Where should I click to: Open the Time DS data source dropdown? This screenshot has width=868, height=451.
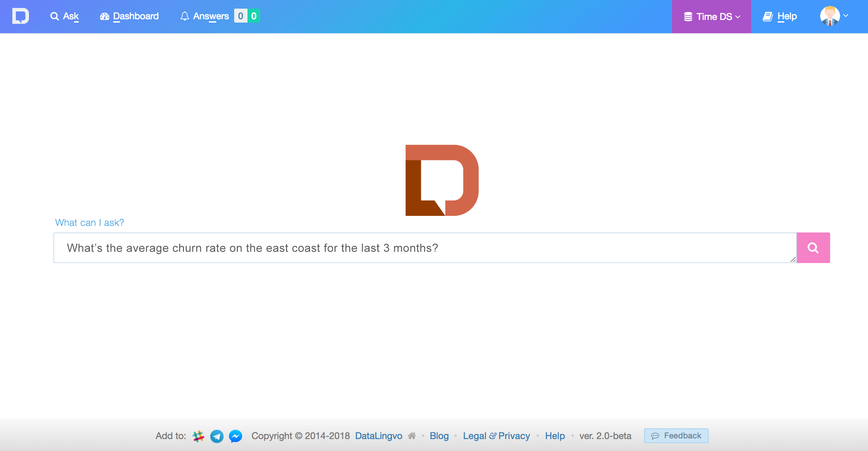click(x=711, y=17)
